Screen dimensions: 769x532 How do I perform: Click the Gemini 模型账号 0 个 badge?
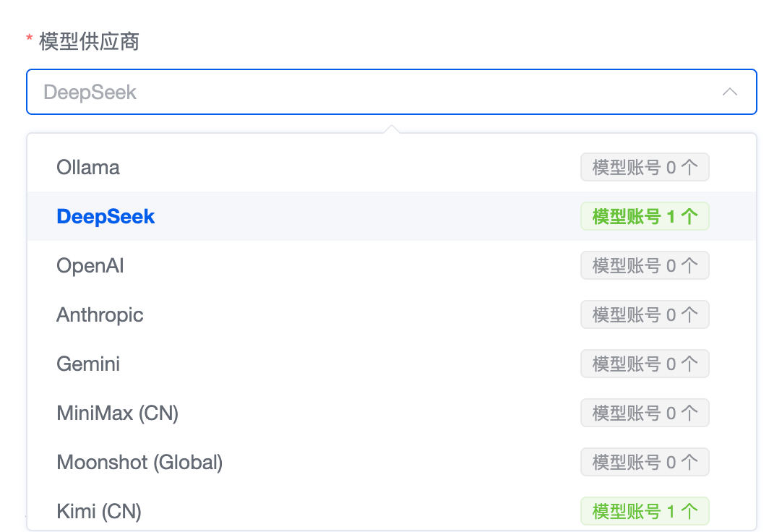pyautogui.click(x=645, y=364)
